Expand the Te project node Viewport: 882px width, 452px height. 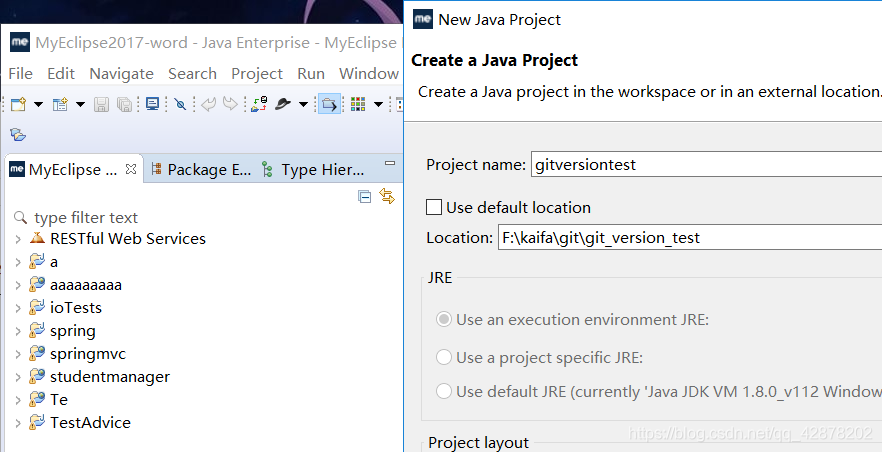pos(19,400)
